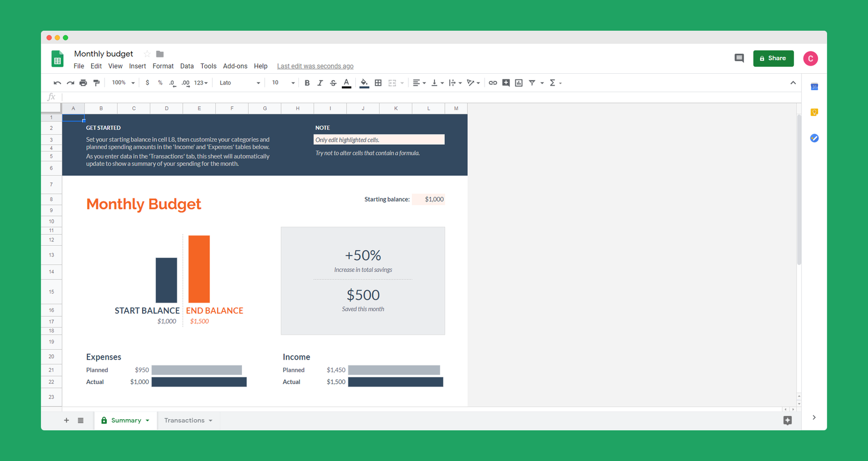
Task: Collapse the menus with the up chevron
Action: click(x=793, y=83)
